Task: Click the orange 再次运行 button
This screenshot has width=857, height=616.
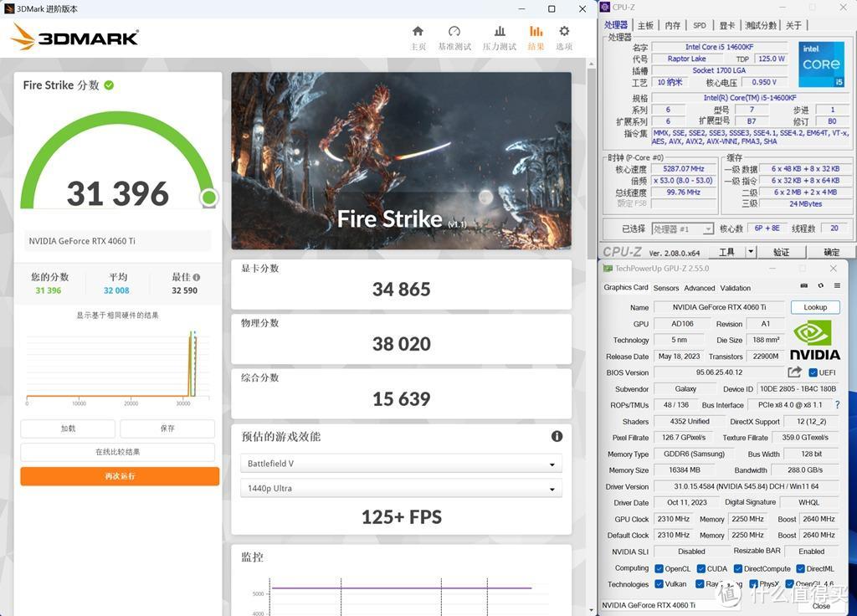Action: [120, 476]
